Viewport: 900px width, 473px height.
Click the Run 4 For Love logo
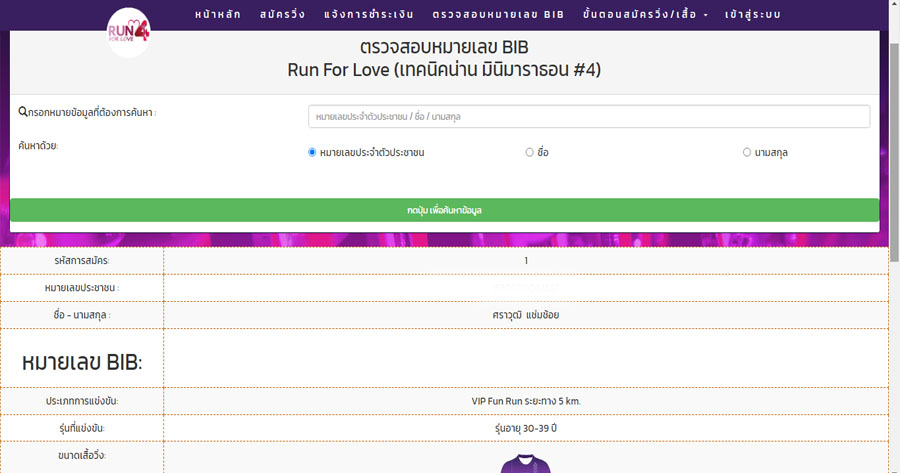point(127,32)
